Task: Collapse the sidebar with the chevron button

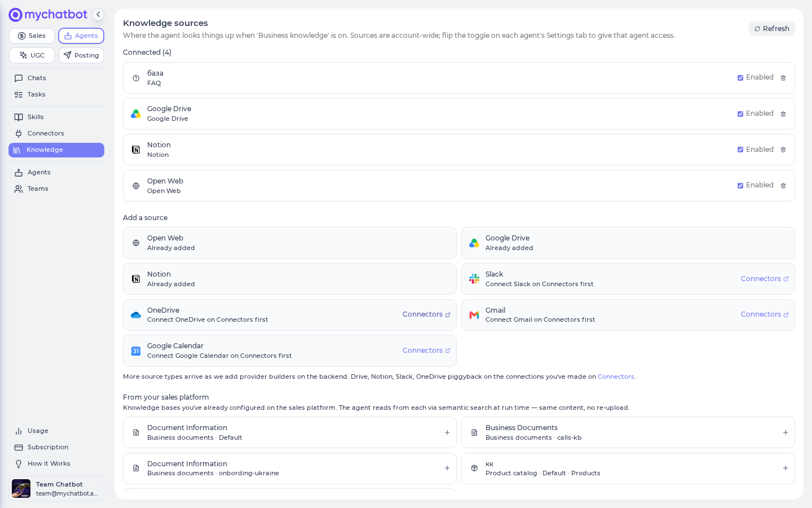Action: tap(98, 15)
